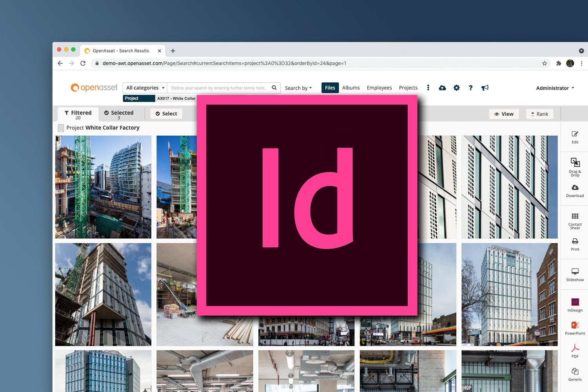Click the cloud upload icon in header

point(442,88)
